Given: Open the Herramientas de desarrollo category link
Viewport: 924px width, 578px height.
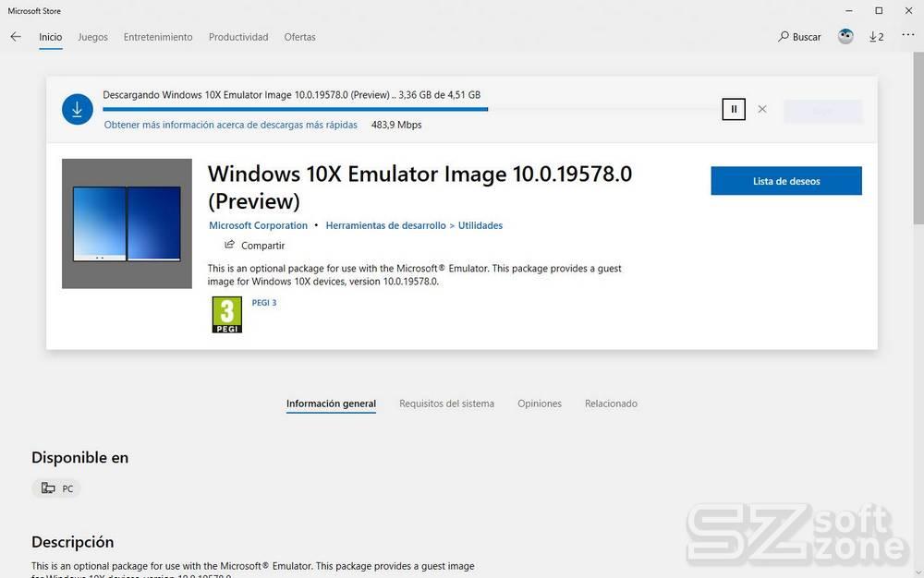Looking at the screenshot, I should click(x=386, y=225).
